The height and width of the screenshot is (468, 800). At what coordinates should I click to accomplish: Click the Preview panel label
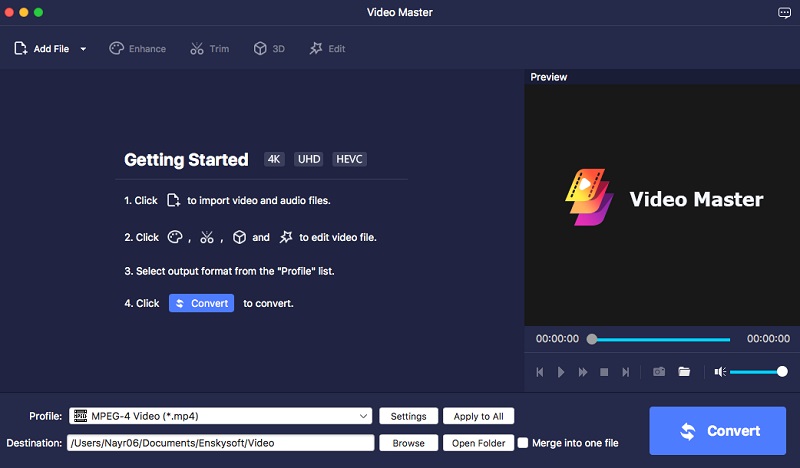[x=548, y=77]
